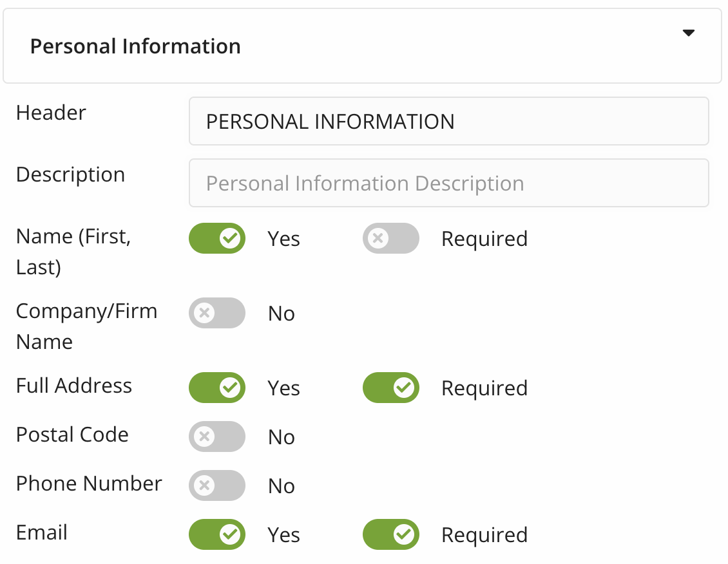Click the Header text input field
Screen dimensions: 728x564
(448, 121)
